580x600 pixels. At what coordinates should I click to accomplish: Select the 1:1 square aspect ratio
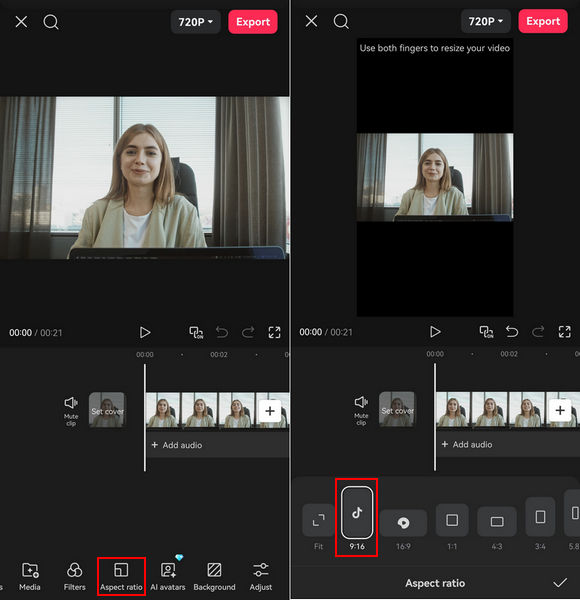(452, 527)
